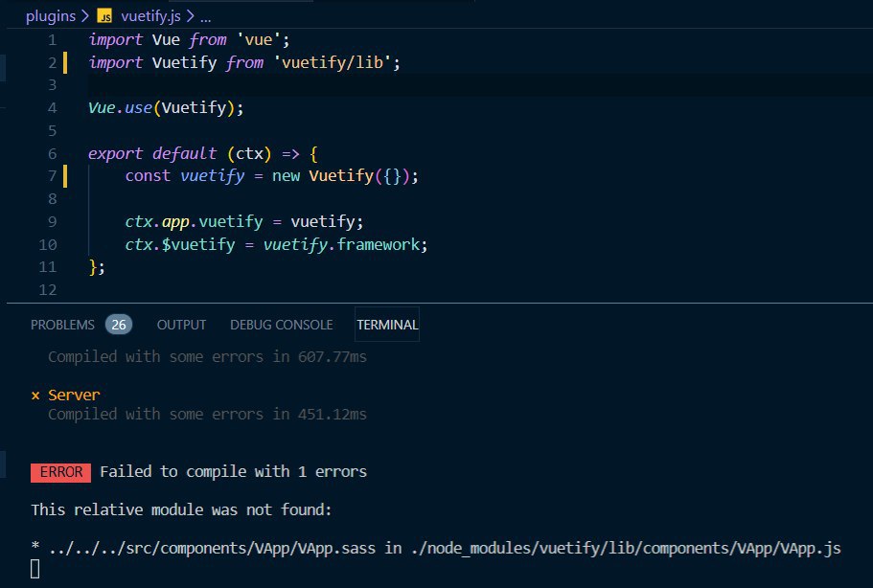Select vuetify.js in the breadcrumb
This screenshot has height=588, width=873.
coord(150,16)
